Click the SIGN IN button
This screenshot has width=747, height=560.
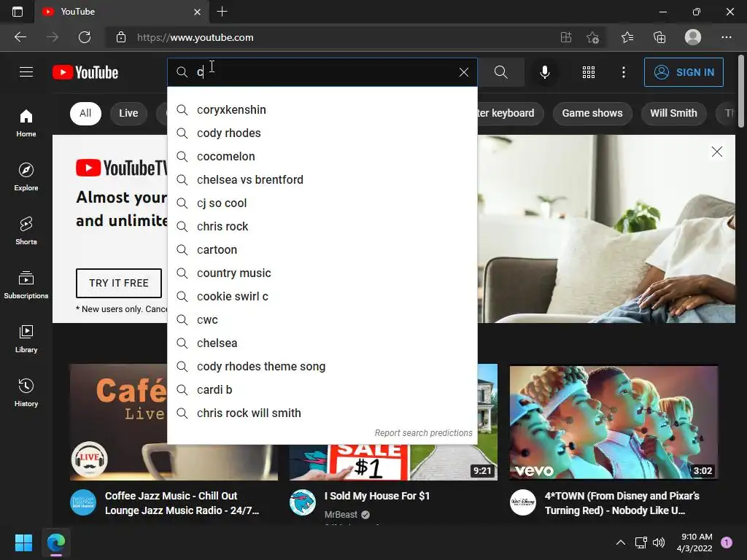click(x=684, y=72)
